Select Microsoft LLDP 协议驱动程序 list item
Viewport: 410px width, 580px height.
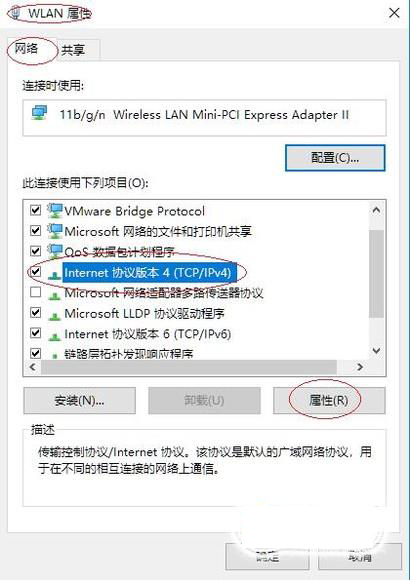point(144,314)
